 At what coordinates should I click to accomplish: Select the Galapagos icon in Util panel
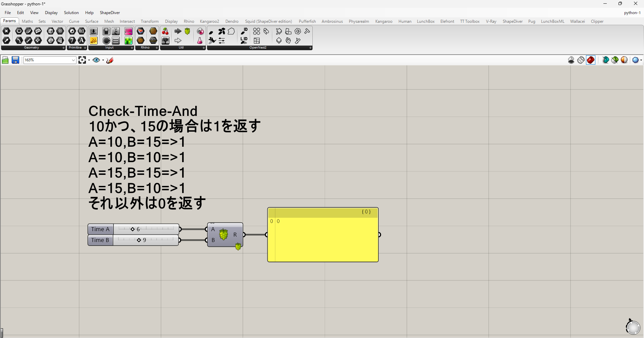coord(187,31)
